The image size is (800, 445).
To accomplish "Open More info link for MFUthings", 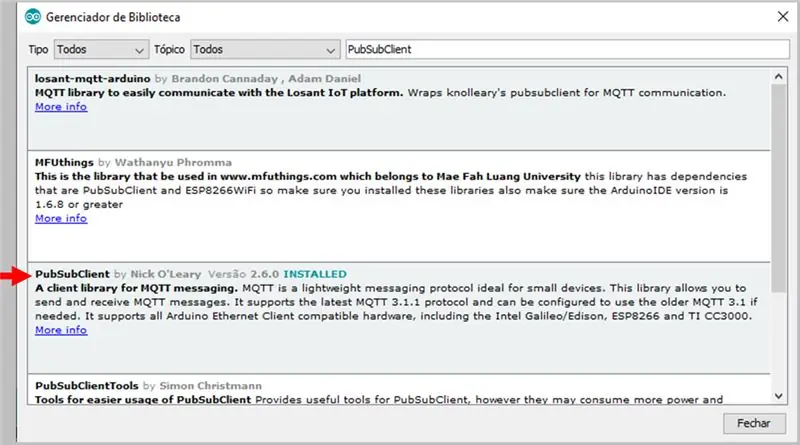I will coord(61,218).
